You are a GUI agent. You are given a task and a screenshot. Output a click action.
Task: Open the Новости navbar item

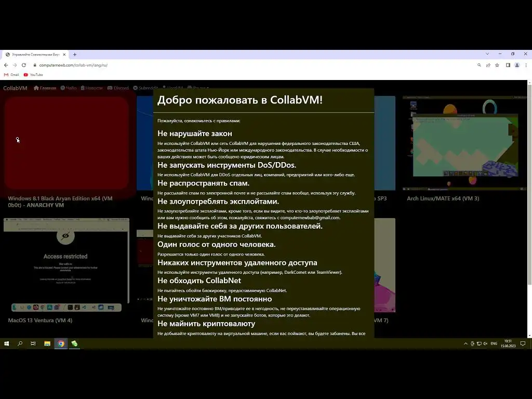[x=91, y=88]
